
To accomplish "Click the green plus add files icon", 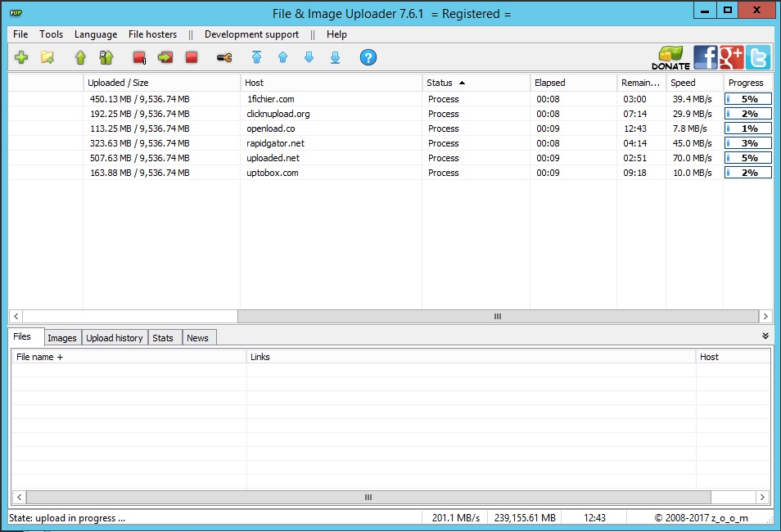I will click(x=21, y=57).
